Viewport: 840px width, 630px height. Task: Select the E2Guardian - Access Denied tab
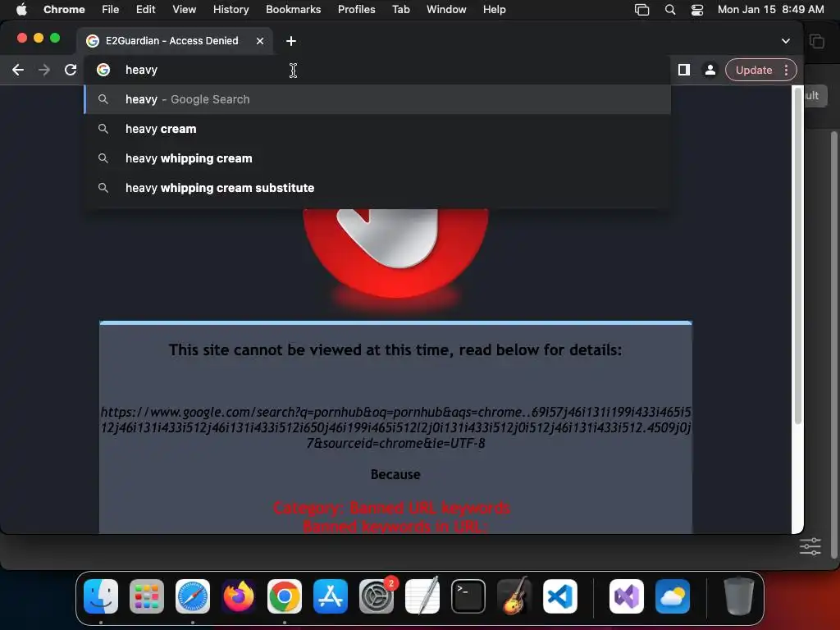click(x=176, y=41)
